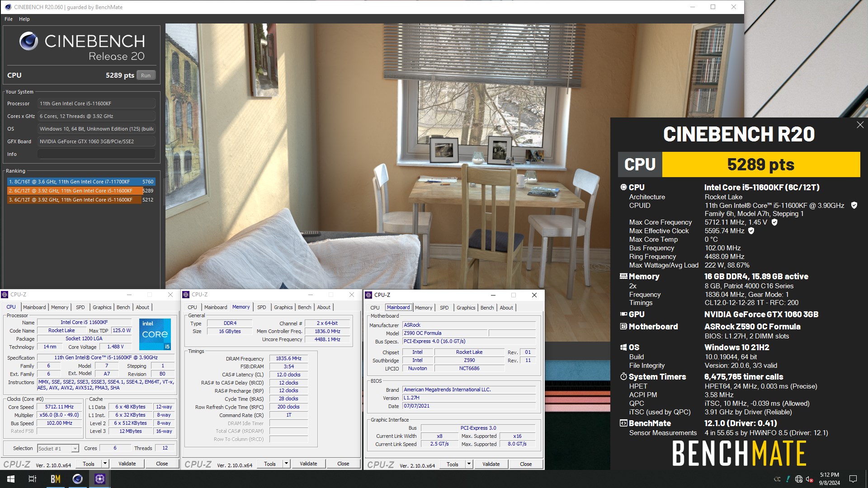
Task: Open the BenchMate app from the taskbar
Action: click(x=55, y=479)
